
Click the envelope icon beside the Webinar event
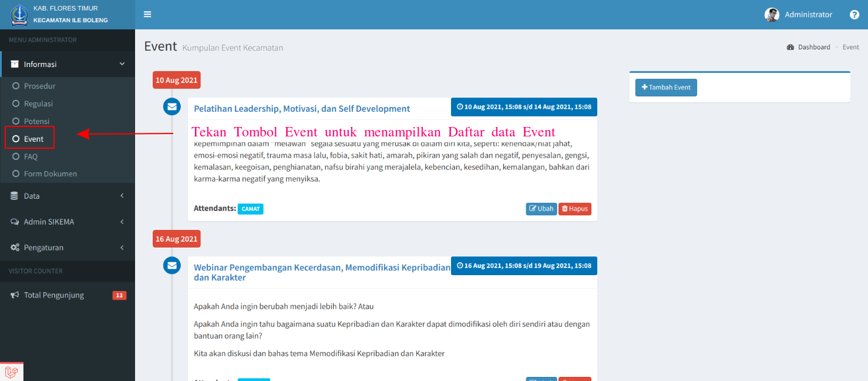click(171, 265)
